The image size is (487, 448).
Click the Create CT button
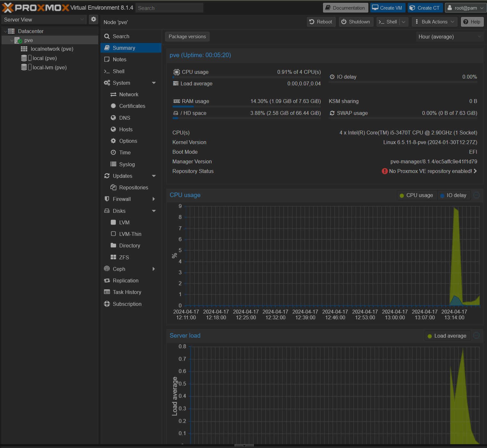pyautogui.click(x=425, y=8)
